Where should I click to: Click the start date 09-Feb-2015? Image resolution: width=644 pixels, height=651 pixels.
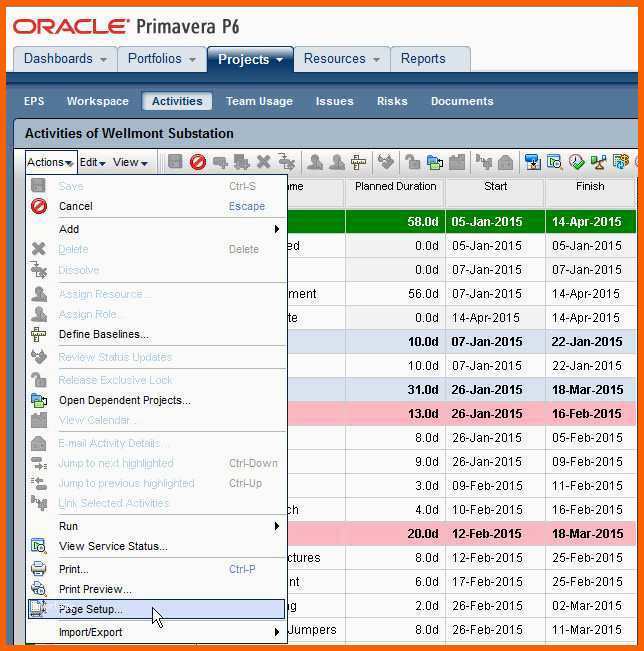(495, 486)
